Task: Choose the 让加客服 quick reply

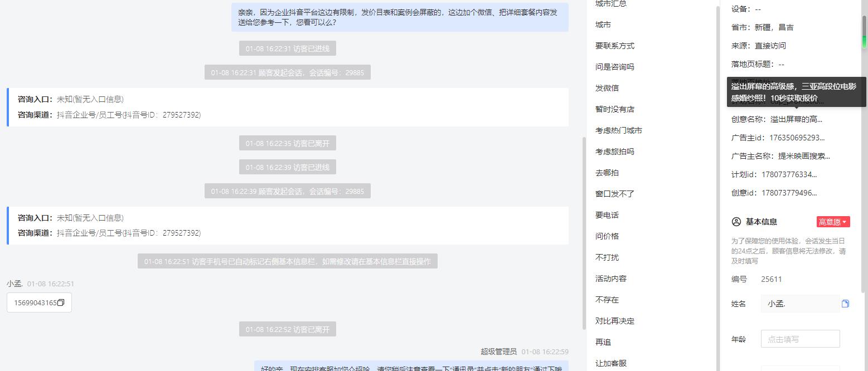Action: [610, 363]
